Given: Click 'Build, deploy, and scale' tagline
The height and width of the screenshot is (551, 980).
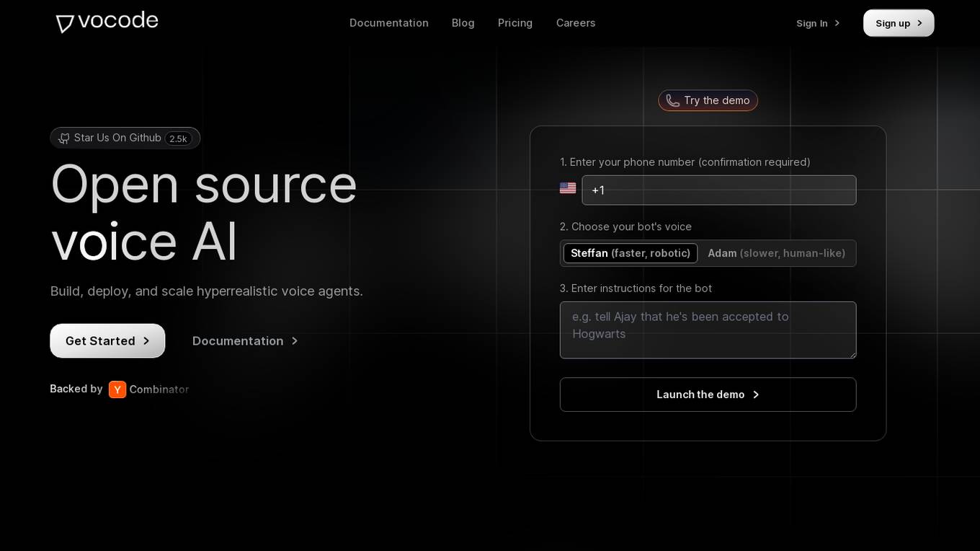Looking at the screenshot, I should (x=207, y=291).
